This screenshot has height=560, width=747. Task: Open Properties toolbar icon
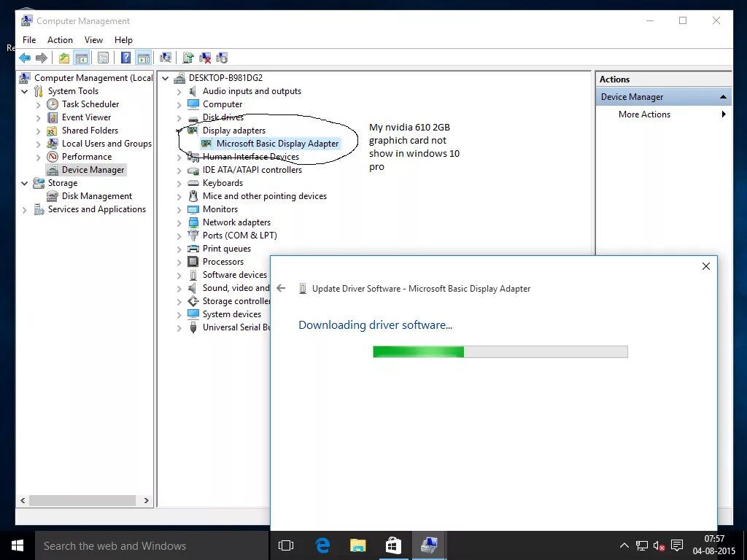(103, 58)
